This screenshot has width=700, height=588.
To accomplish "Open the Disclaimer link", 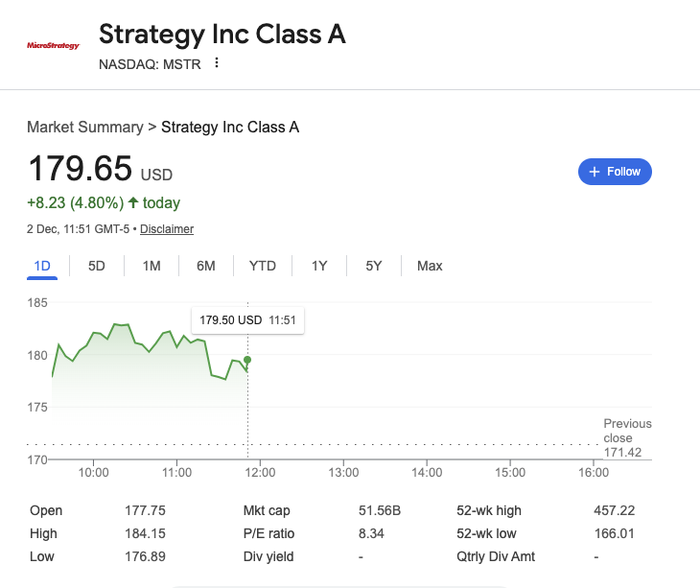I will coord(167,229).
